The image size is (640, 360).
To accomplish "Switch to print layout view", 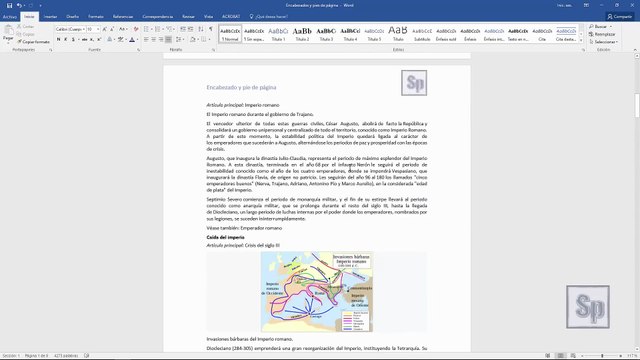I will (x=561, y=356).
